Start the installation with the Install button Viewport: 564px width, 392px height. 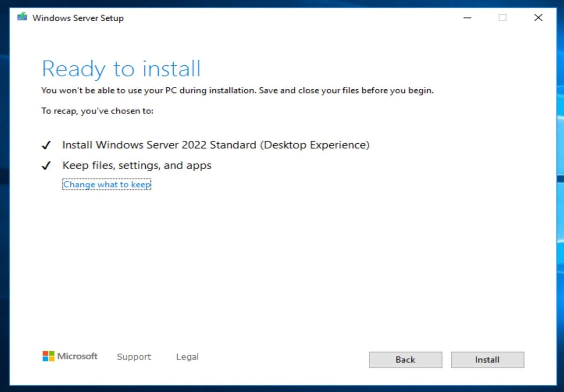(487, 360)
